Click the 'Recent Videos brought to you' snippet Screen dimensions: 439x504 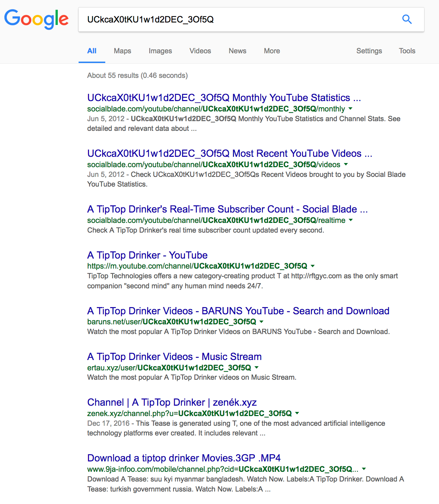pyautogui.click(x=246, y=179)
